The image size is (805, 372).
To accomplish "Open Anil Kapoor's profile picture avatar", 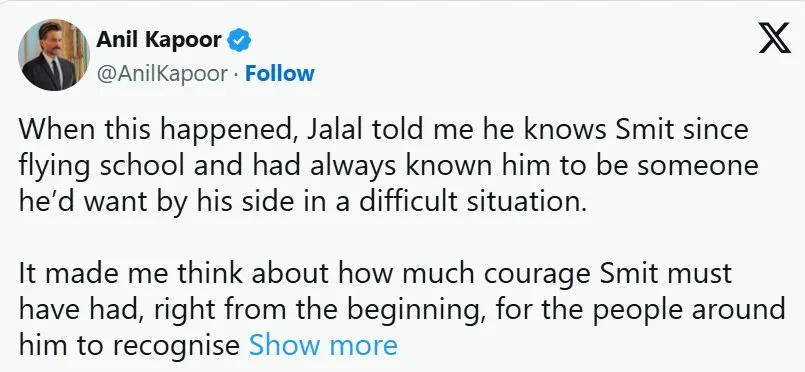I will tap(54, 55).
